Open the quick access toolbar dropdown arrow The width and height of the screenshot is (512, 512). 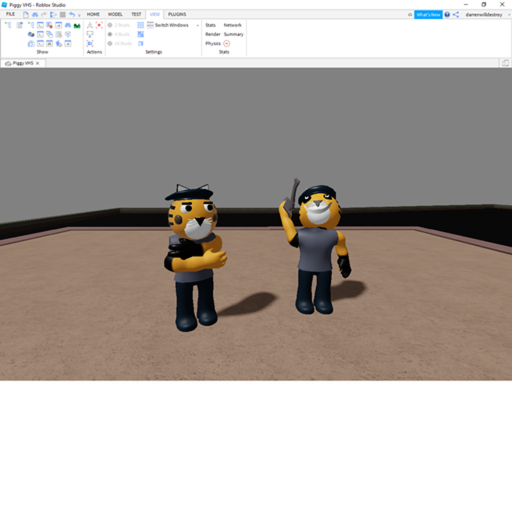[x=79, y=15]
